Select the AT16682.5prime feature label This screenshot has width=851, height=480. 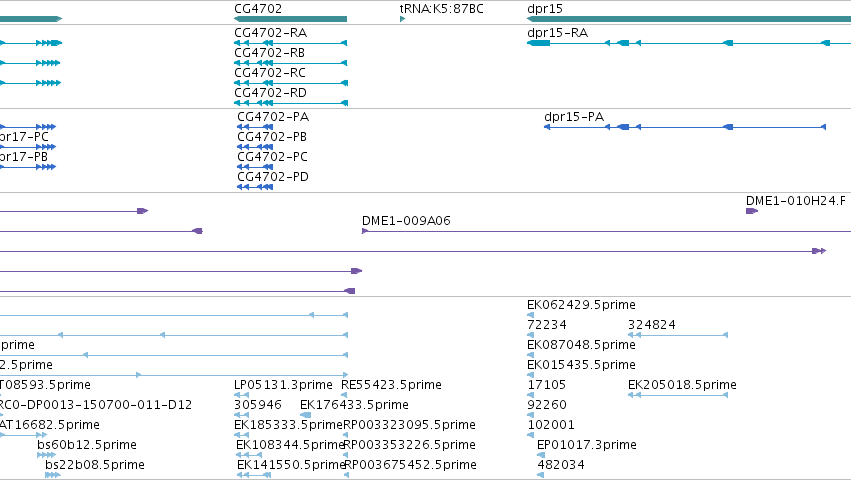coord(49,425)
